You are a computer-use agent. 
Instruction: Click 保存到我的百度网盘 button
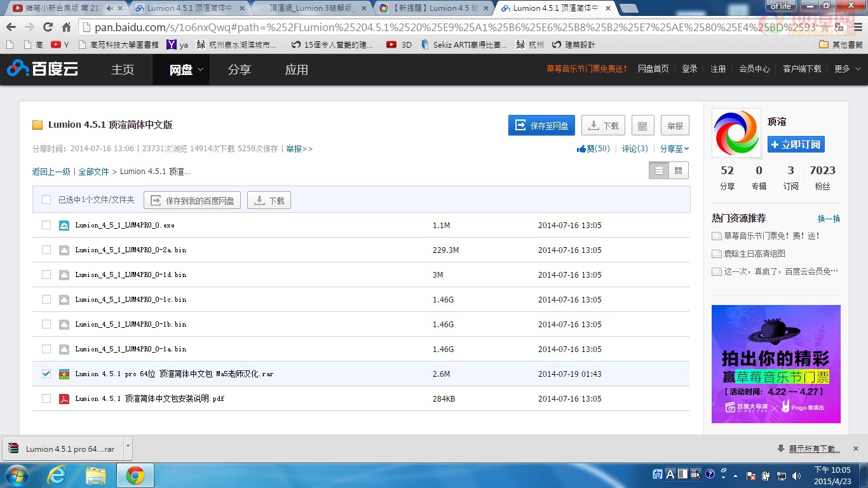click(x=192, y=200)
